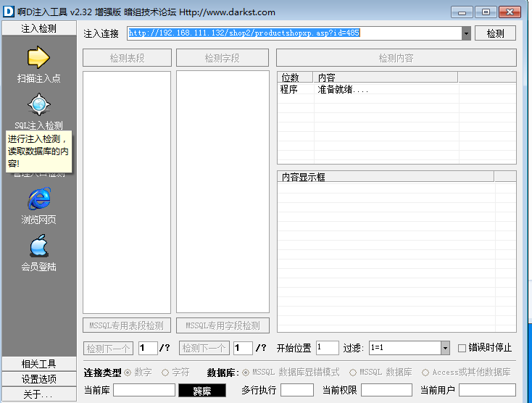Open the 相关工具 sidebar section
Screen dimensions: 532x403
[x=39, y=364]
